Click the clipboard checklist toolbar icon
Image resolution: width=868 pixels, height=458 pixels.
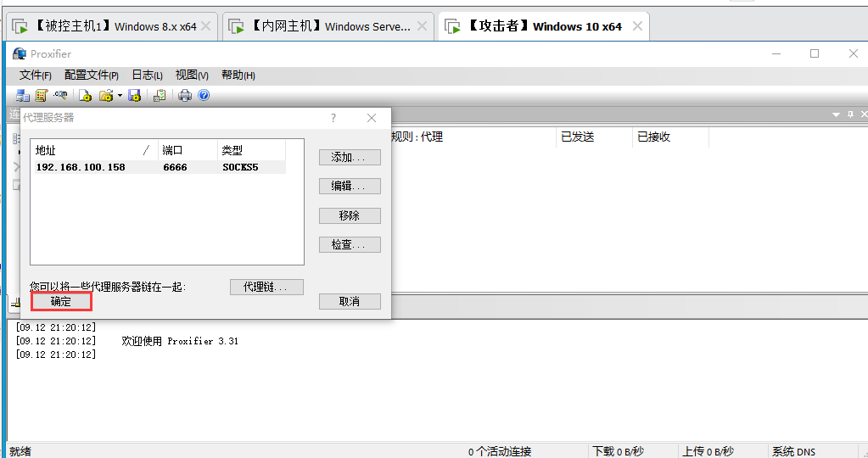point(159,96)
